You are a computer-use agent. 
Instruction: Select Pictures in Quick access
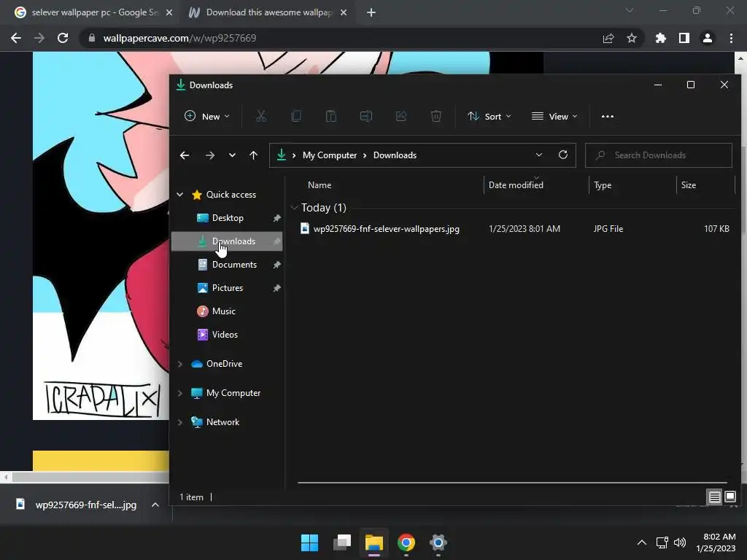point(227,287)
